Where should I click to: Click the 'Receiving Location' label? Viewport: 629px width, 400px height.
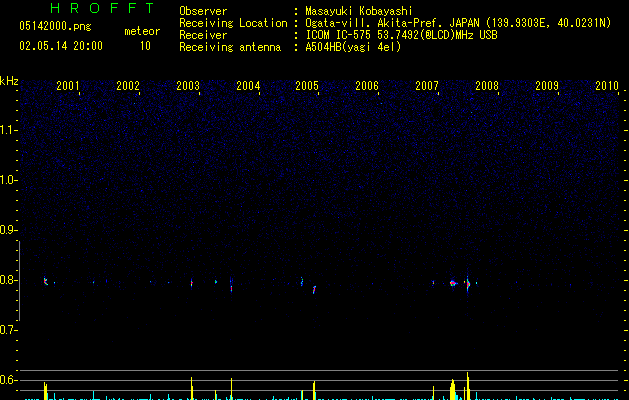click(x=233, y=23)
